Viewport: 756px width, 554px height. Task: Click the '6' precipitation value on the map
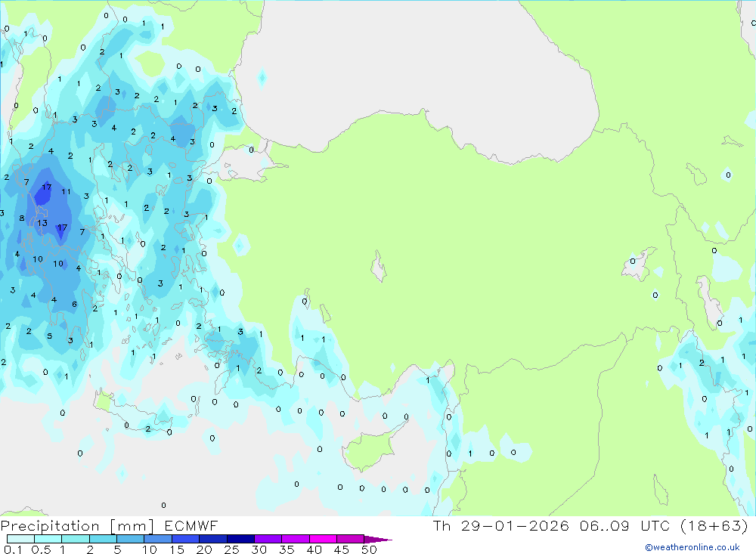click(x=74, y=305)
